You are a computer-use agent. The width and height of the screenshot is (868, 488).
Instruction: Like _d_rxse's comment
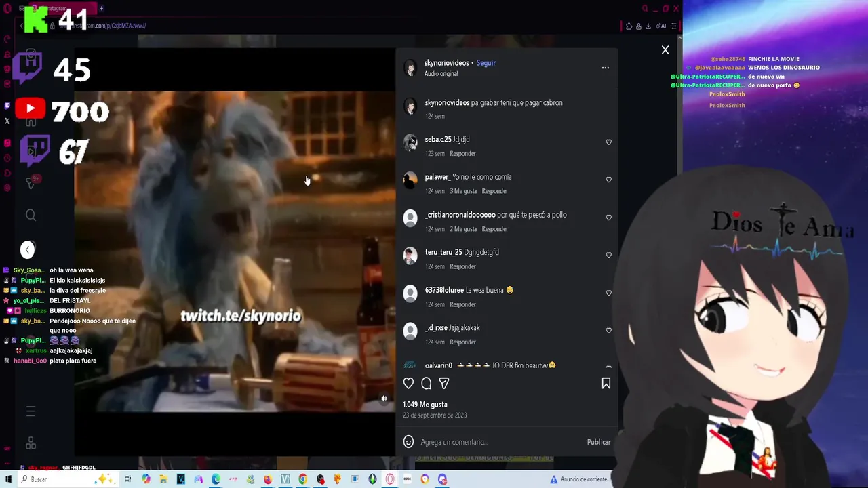click(608, 331)
